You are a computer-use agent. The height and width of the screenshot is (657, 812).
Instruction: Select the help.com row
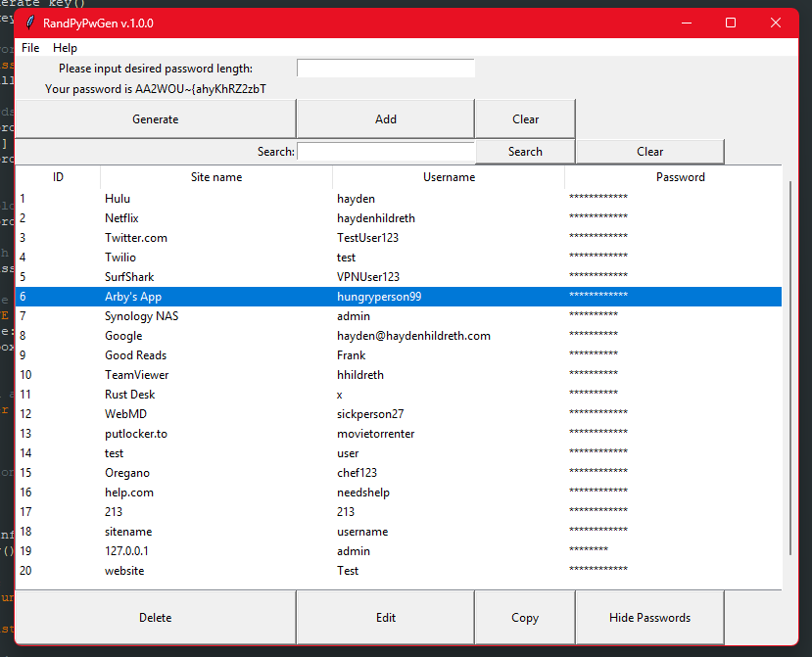tap(399, 493)
